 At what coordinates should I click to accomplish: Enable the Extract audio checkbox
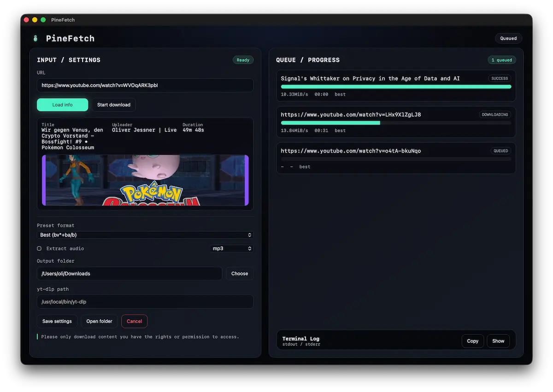[39, 248]
